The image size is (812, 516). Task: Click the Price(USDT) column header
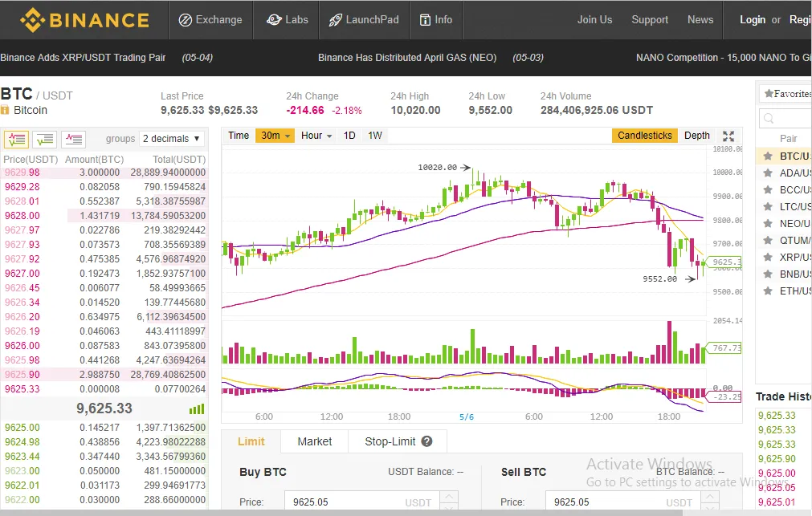coord(31,160)
